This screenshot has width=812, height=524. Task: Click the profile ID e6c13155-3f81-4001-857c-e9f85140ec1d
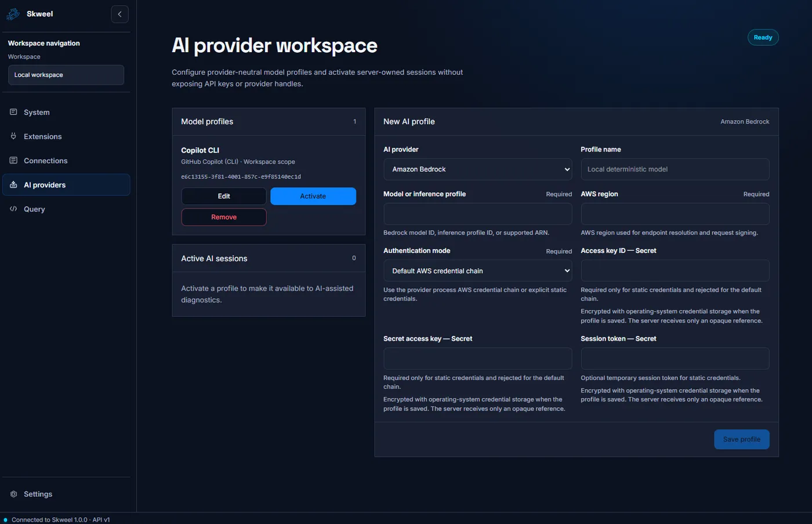click(241, 176)
